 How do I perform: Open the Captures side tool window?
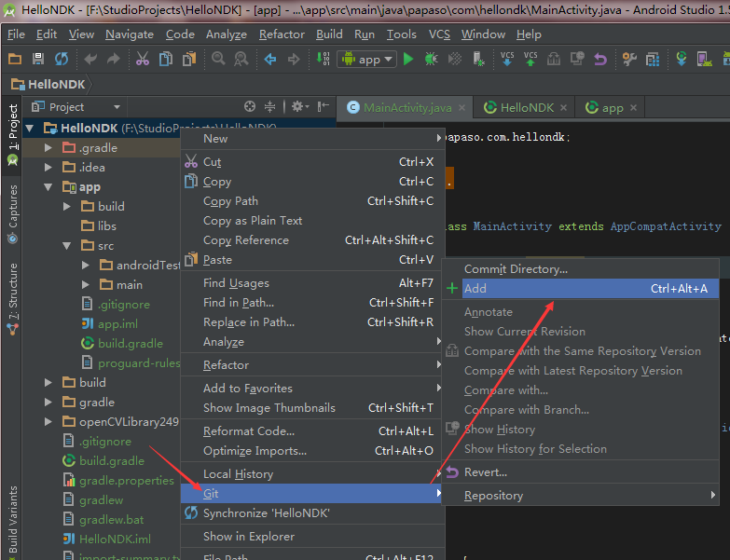[12, 213]
